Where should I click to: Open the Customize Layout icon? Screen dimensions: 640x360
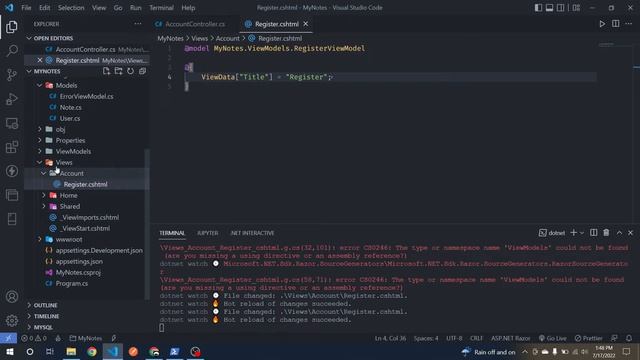click(576, 7)
